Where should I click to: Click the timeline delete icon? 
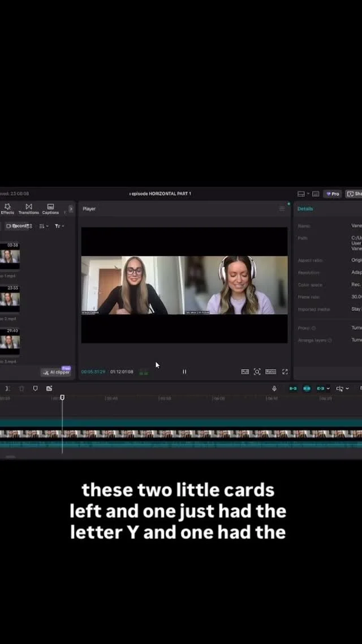click(x=21, y=389)
